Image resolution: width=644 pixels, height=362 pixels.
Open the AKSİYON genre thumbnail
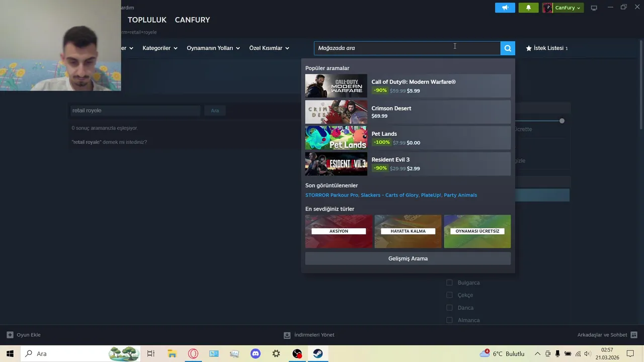(339, 231)
